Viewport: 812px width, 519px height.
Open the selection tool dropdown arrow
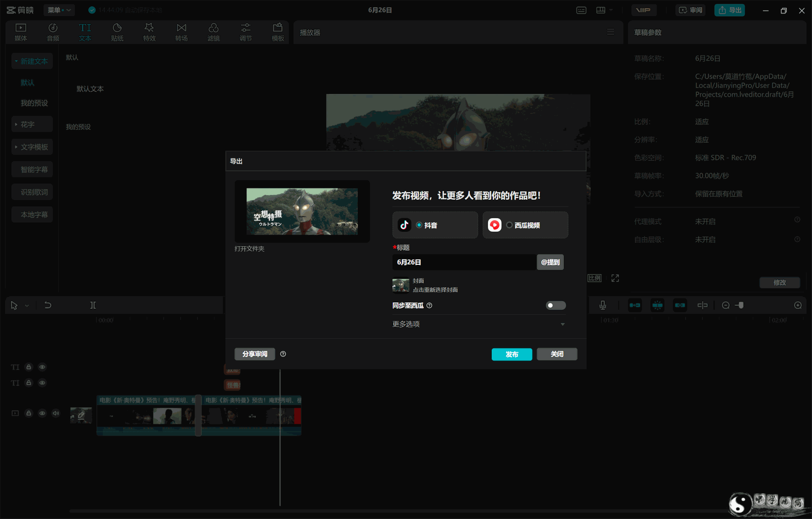[27, 305]
